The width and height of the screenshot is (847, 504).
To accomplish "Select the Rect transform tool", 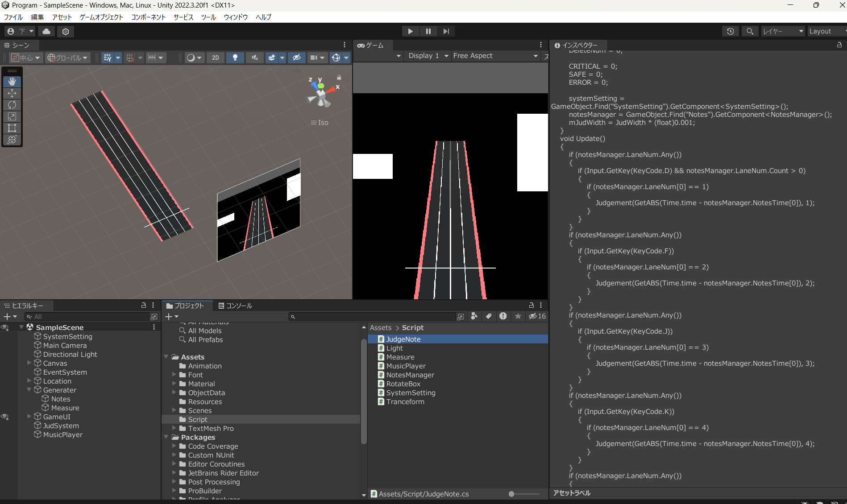I will click(x=12, y=128).
